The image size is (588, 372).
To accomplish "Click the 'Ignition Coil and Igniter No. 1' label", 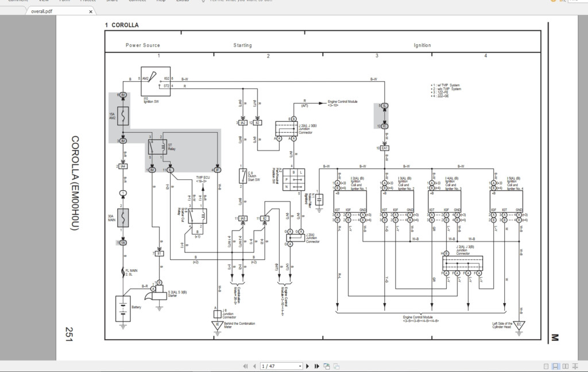I will (359, 183).
